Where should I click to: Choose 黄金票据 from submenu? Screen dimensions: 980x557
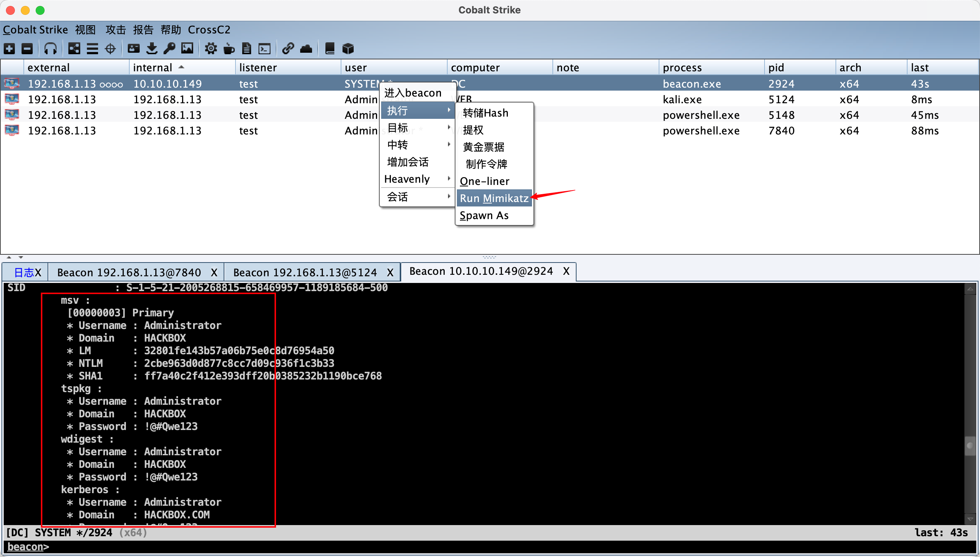coord(494,147)
